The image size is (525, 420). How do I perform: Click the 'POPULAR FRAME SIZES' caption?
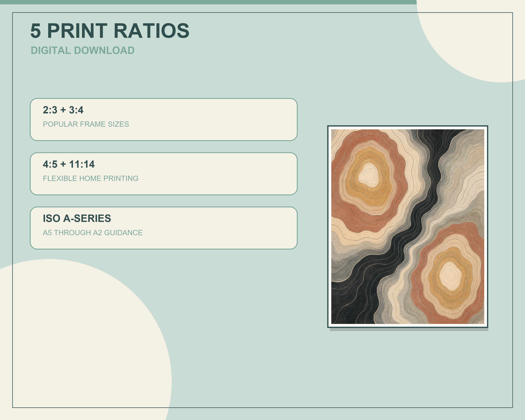pos(86,124)
